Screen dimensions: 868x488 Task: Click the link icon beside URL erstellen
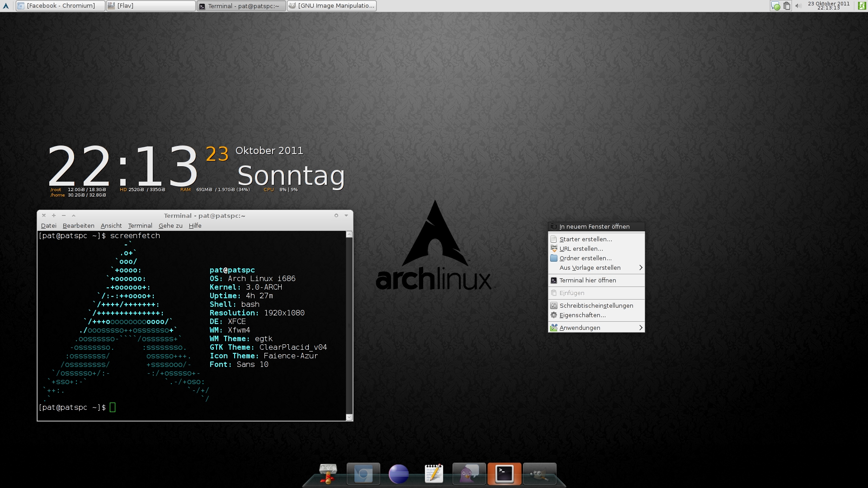[x=554, y=249]
